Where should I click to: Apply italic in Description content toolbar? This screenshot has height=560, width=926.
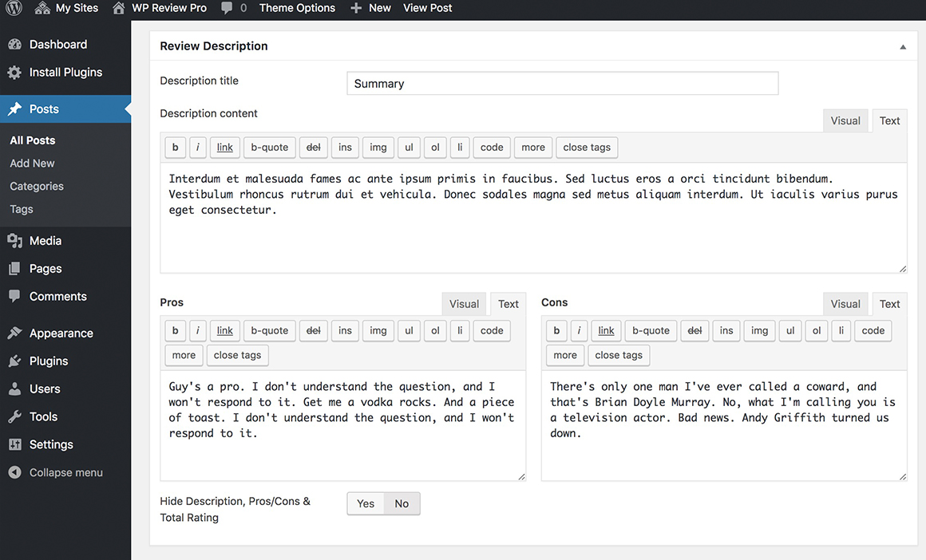click(198, 148)
